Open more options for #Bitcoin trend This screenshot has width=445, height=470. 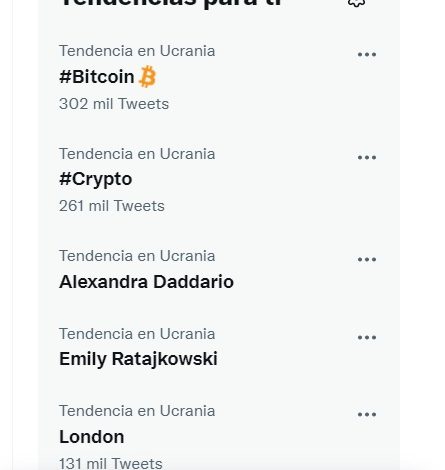367,54
